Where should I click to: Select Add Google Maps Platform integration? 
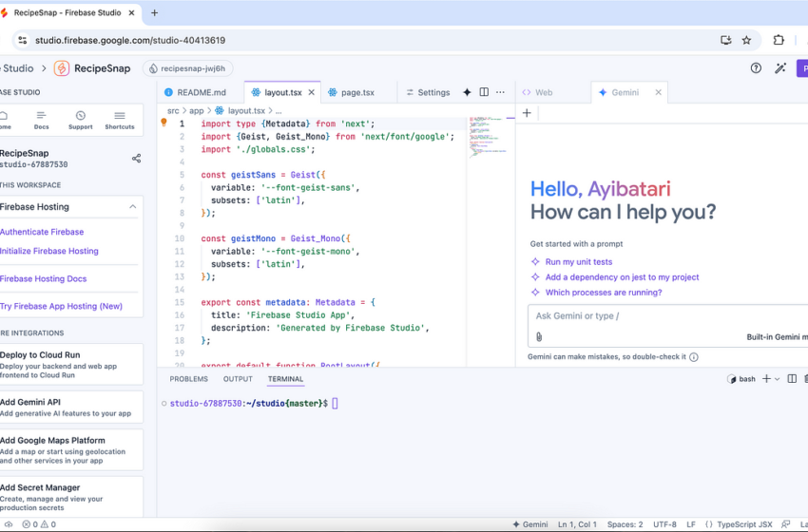pyautogui.click(x=71, y=449)
